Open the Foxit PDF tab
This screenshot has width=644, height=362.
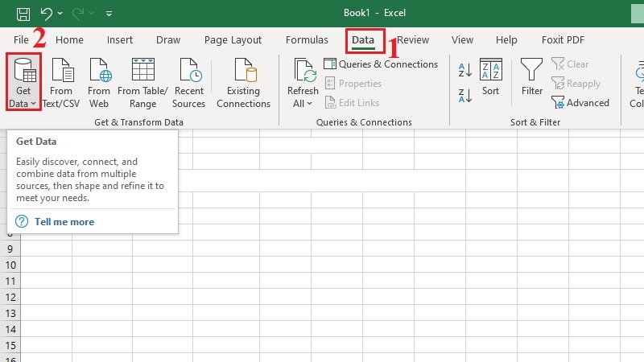tap(563, 39)
